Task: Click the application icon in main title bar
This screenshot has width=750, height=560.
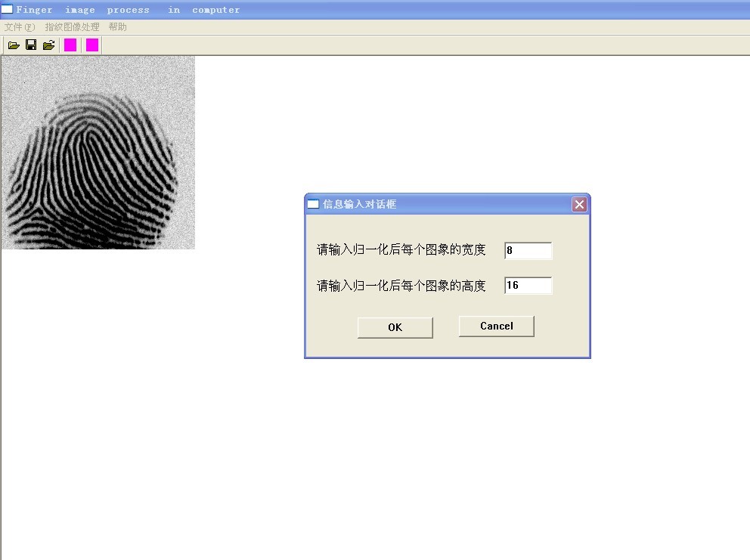Action: point(7,10)
